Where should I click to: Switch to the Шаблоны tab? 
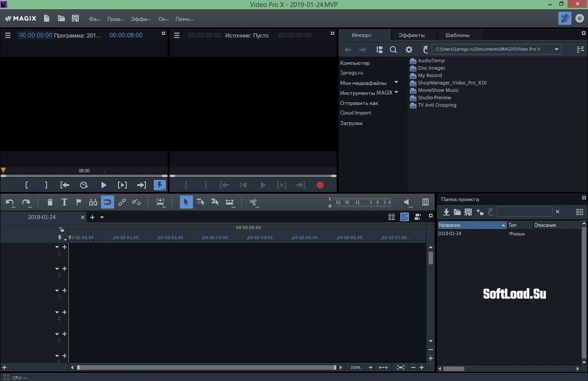pyautogui.click(x=458, y=35)
